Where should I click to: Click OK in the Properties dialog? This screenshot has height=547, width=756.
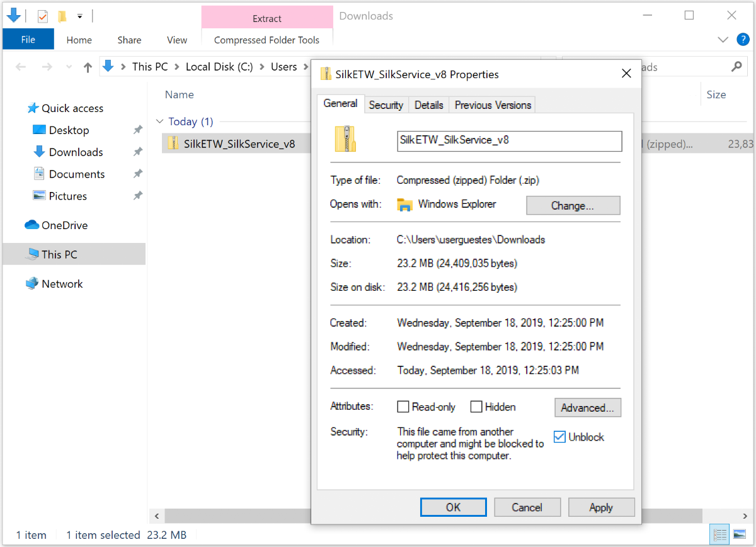pyautogui.click(x=453, y=507)
